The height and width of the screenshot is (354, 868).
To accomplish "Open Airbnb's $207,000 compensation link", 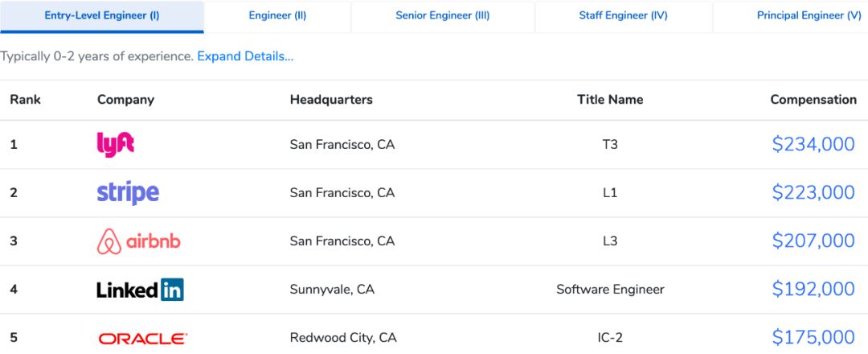I will (813, 241).
